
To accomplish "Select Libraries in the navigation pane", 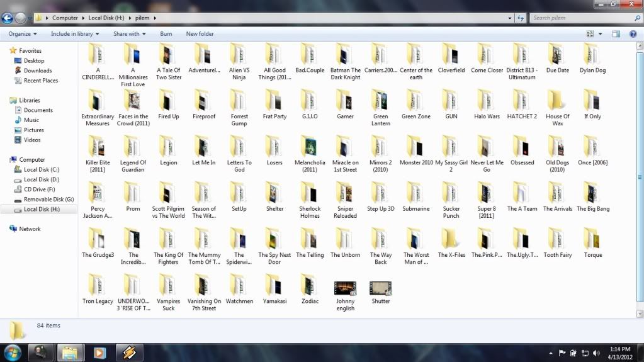I will (29, 100).
